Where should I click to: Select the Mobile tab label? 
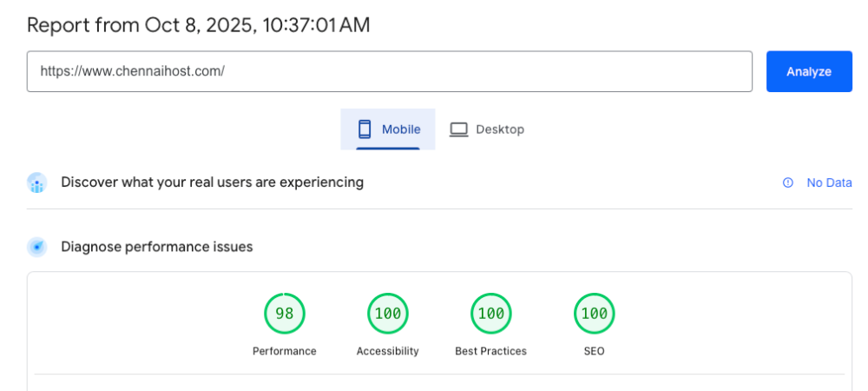click(x=401, y=129)
